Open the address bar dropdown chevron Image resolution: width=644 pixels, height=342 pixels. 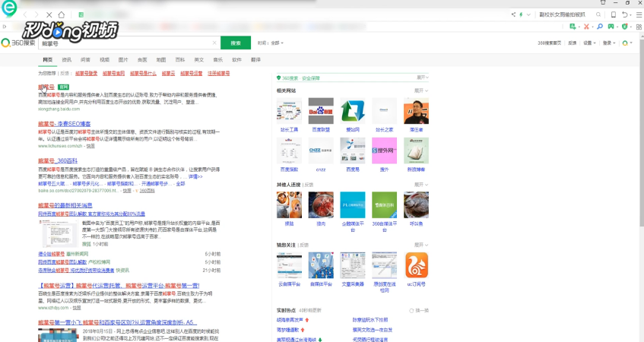528,14
